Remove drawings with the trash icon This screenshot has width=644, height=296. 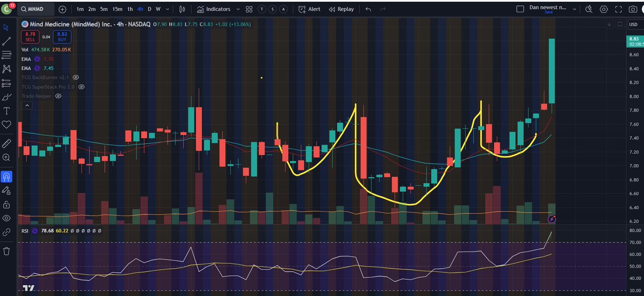(6, 251)
